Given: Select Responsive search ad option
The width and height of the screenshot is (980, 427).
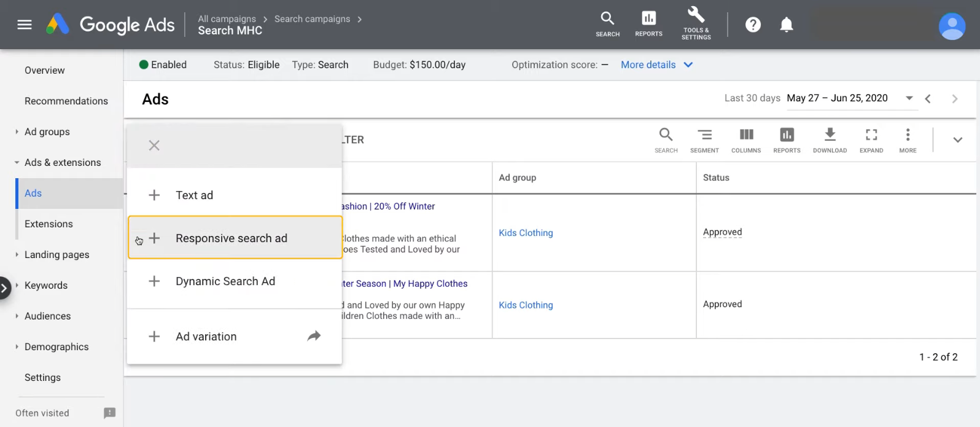Looking at the screenshot, I should (x=231, y=238).
